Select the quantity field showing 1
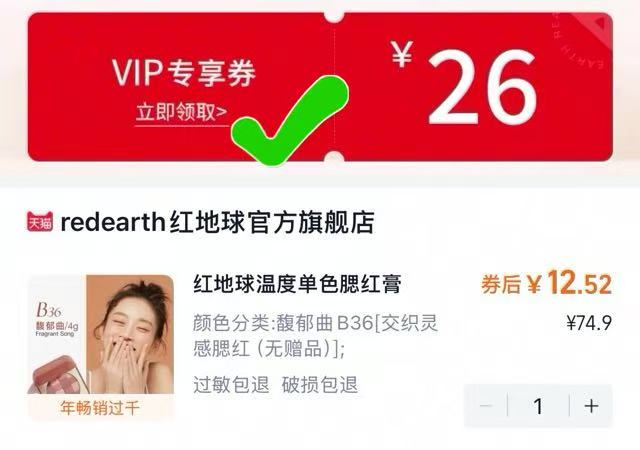The image size is (640, 450). tap(538, 406)
